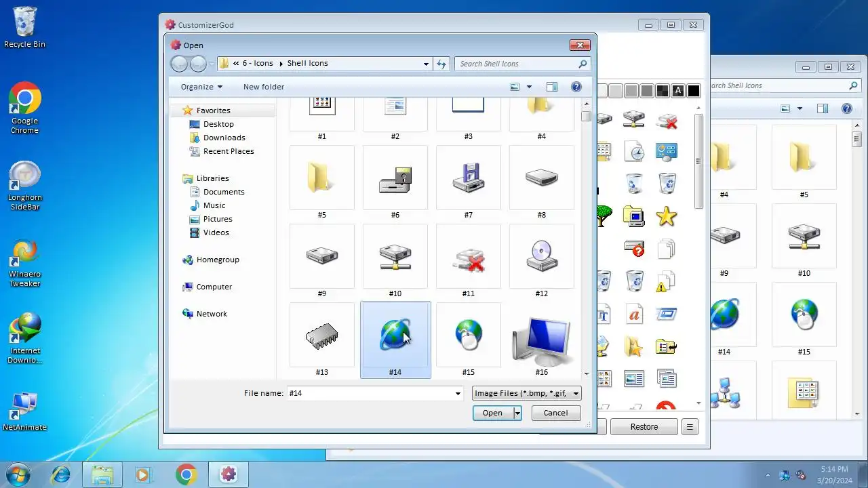This screenshot has width=868, height=488.
Task: Select Homegroup in navigation pane
Action: click(217, 260)
